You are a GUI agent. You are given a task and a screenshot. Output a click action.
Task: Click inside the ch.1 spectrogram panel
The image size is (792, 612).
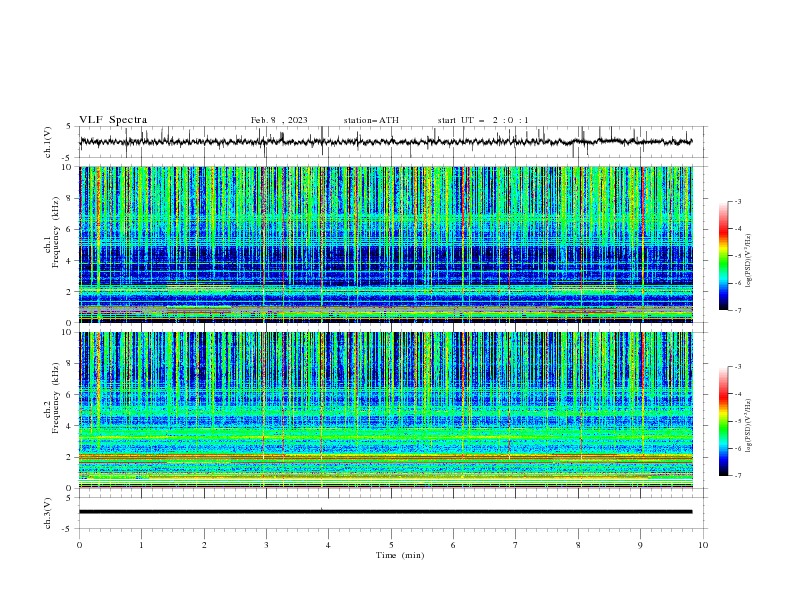(x=386, y=244)
